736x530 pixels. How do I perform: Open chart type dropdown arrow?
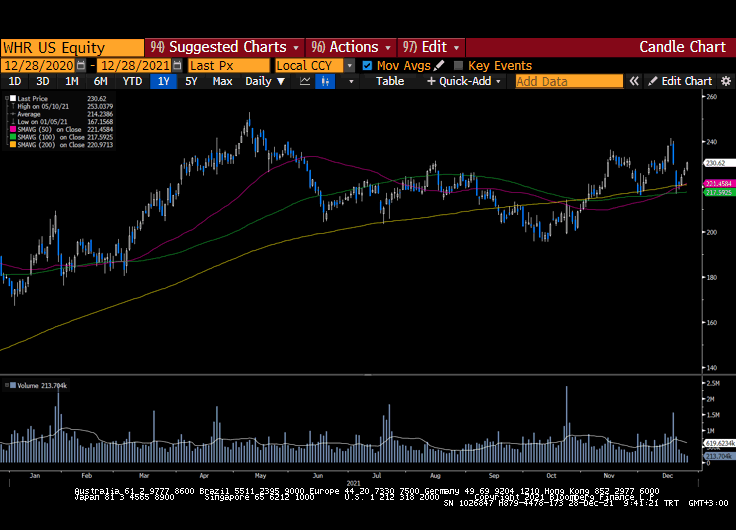[351, 81]
